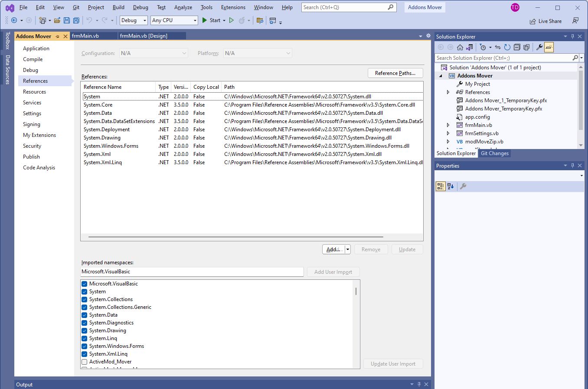Select the Compile properties page

(33, 59)
